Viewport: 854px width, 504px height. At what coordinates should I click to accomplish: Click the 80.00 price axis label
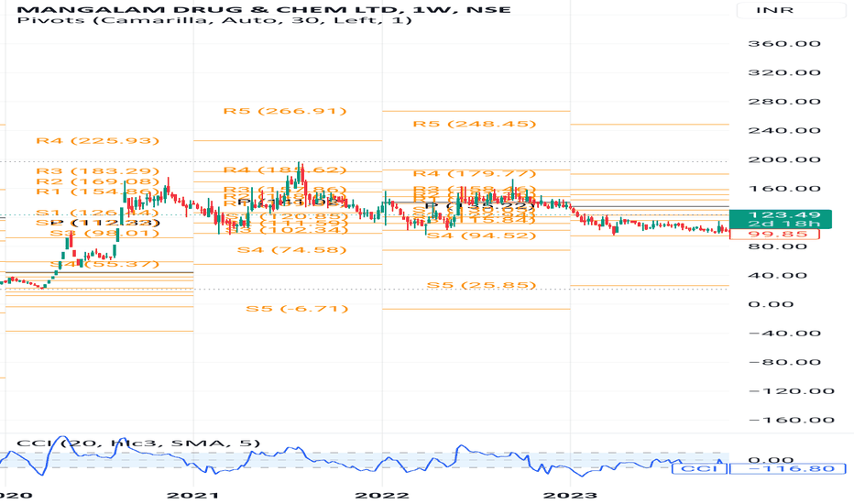click(777, 247)
